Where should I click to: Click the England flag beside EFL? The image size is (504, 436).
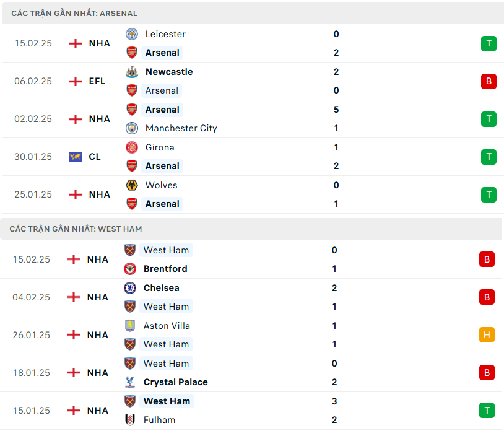point(76,81)
